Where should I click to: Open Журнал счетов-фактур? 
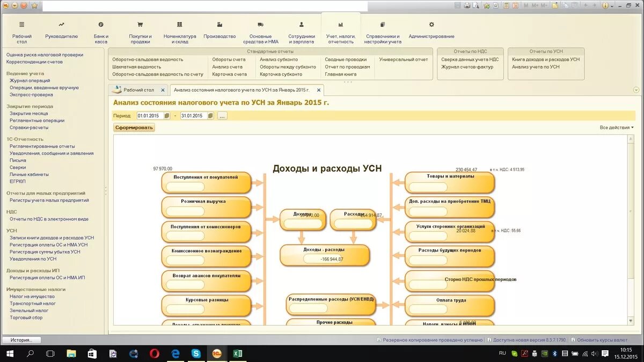(x=467, y=67)
